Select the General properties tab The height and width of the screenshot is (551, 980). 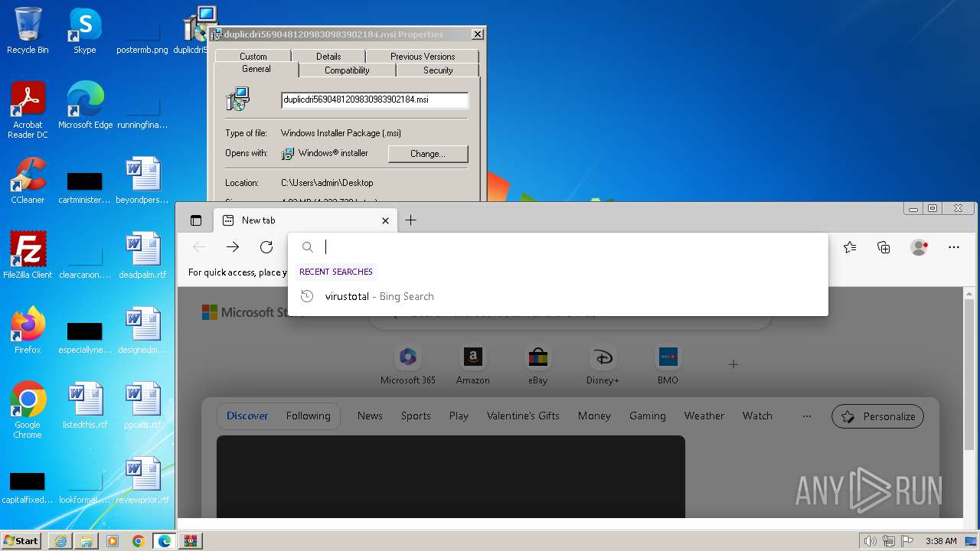click(256, 69)
